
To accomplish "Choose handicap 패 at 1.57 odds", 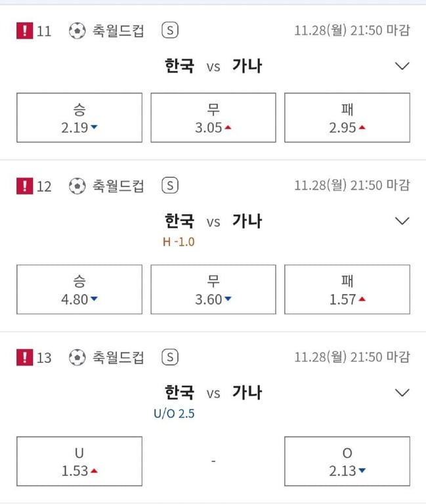I will click(x=347, y=290).
